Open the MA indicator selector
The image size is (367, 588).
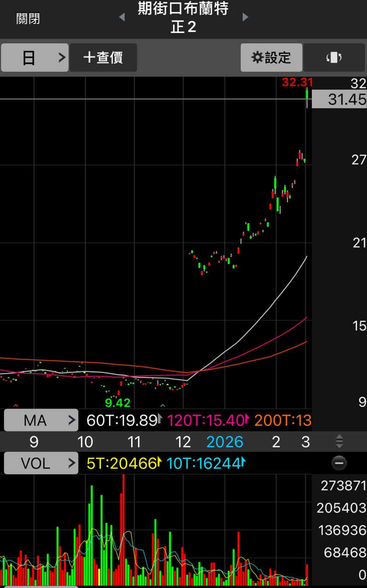(x=41, y=420)
